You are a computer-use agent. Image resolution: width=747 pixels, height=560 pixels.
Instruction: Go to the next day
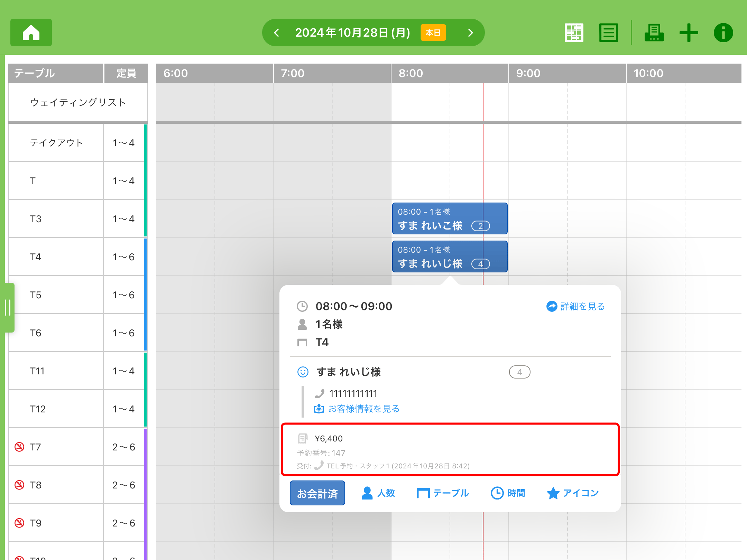(470, 32)
